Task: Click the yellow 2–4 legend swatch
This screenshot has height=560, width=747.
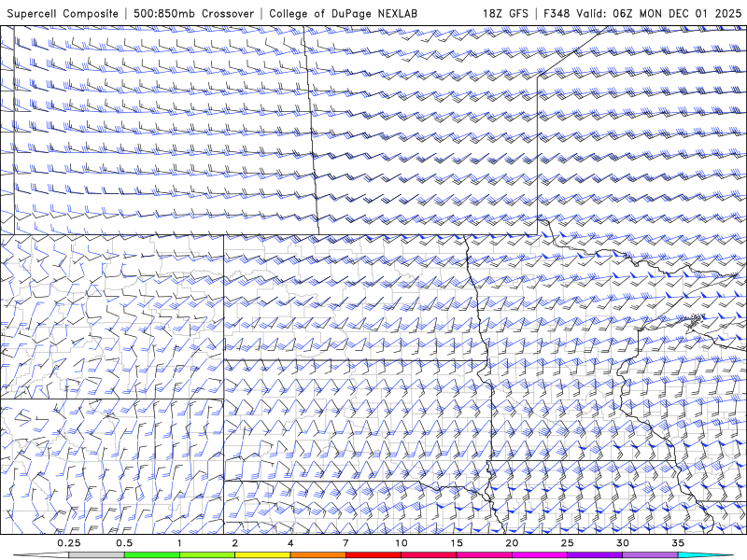Action: coord(262,555)
